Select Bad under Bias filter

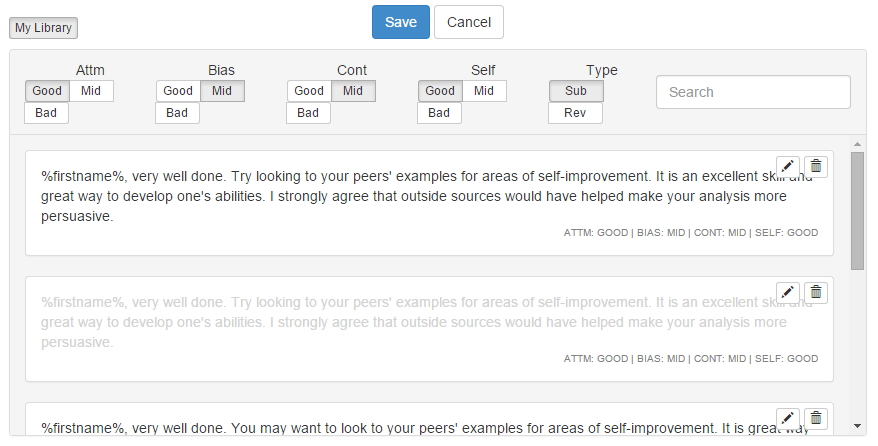(x=177, y=113)
